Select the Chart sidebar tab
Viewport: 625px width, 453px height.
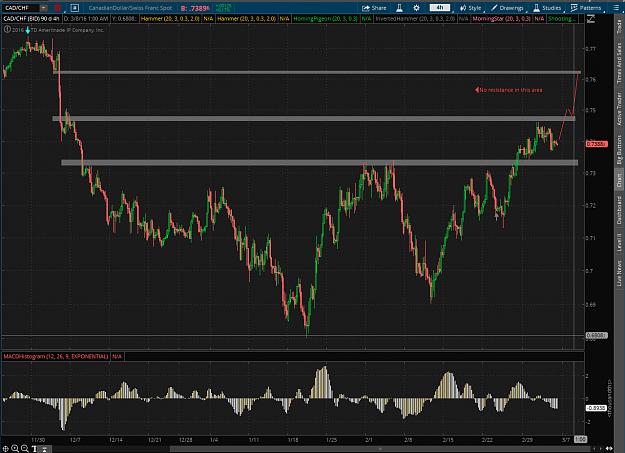pos(619,180)
